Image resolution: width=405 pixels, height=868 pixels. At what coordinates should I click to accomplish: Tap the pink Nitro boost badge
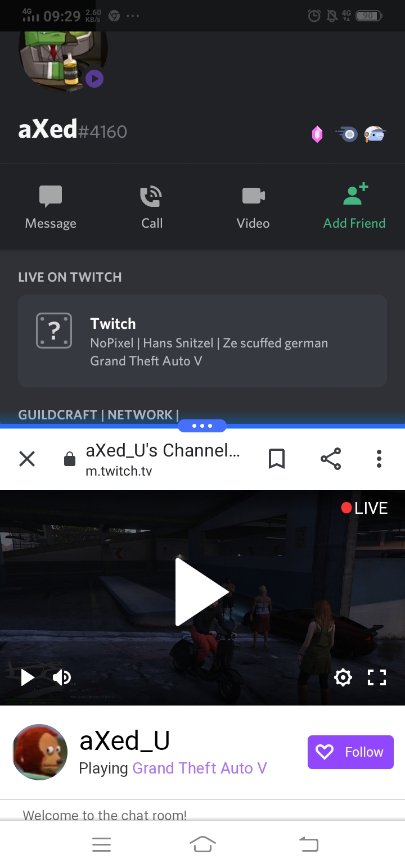pyautogui.click(x=317, y=134)
